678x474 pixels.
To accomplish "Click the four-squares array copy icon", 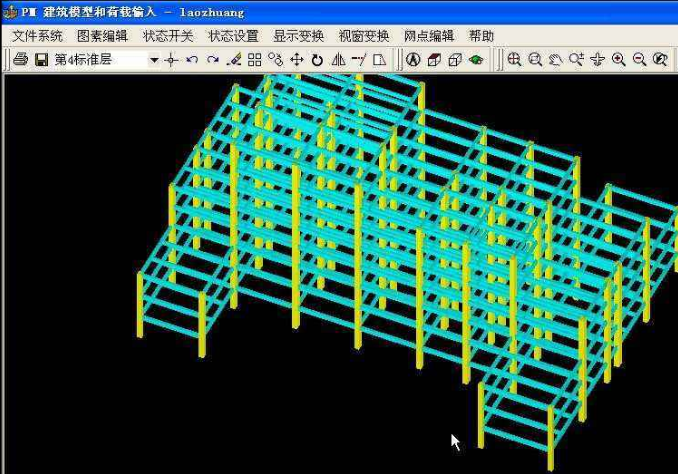I will [255, 59].
